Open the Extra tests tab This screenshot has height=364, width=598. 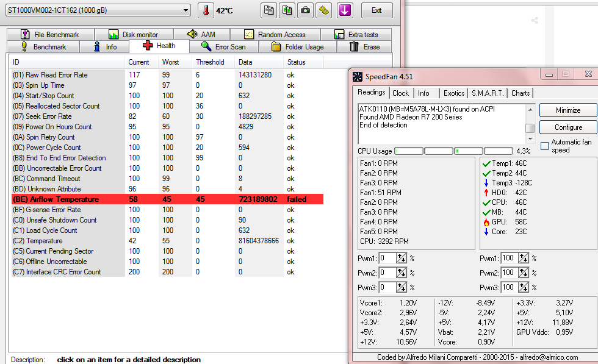[x=356, y=34]
